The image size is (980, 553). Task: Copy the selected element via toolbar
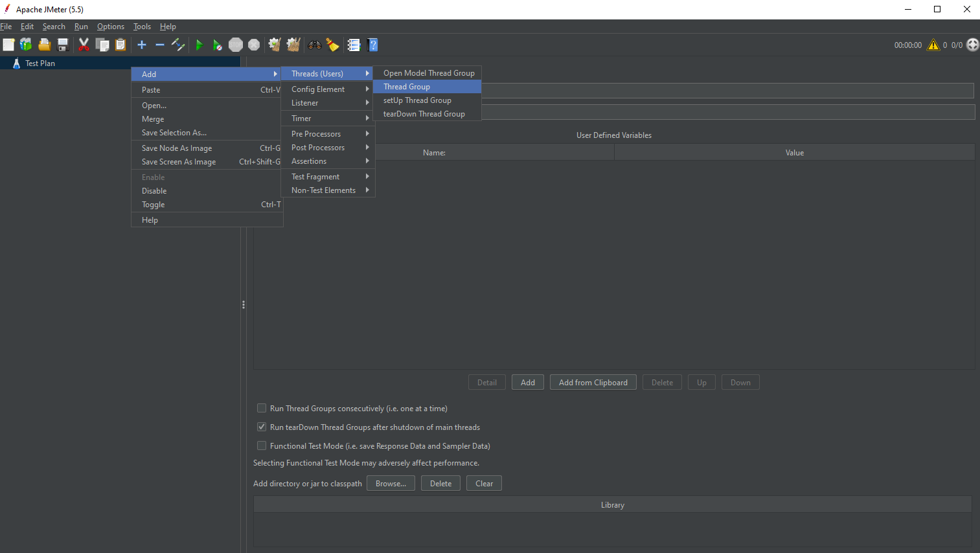[102, 45]
